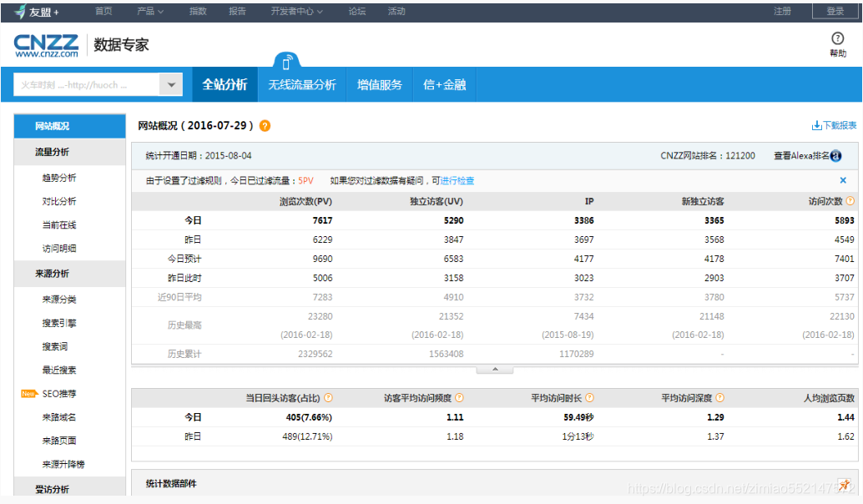This screenshot has width=863, height=504.
Task: Open the site selector dropdown arrow
Action: pos(171,85)
